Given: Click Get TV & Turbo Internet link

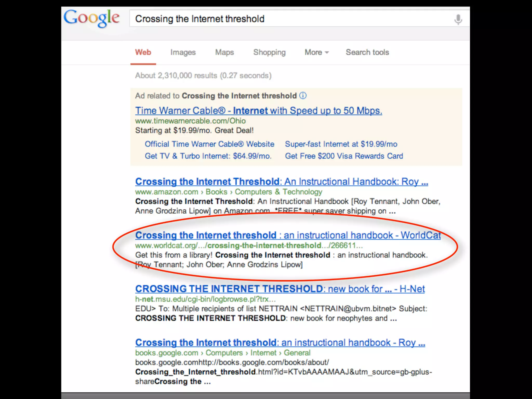Looking at the screenshot, I should click(208, 156).
